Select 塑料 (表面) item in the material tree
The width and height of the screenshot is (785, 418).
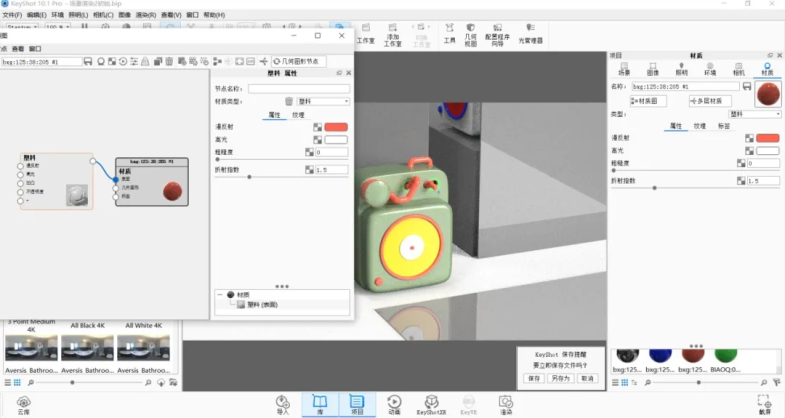[258, 304]
